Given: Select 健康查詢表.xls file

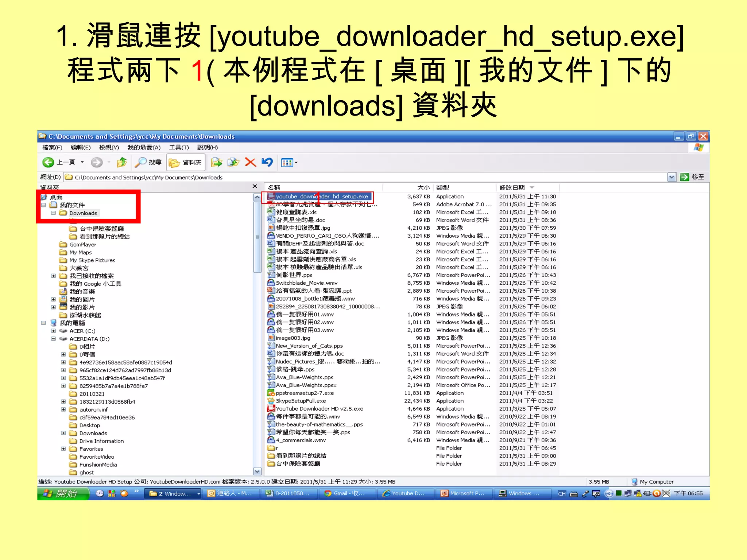Looking at the screenshot, I should pos(296,212).
